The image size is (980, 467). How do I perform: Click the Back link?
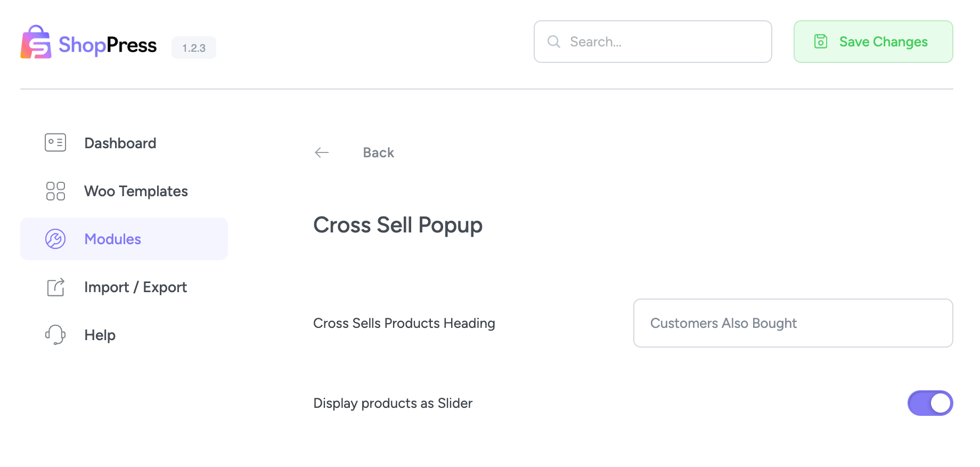(378, 152)
